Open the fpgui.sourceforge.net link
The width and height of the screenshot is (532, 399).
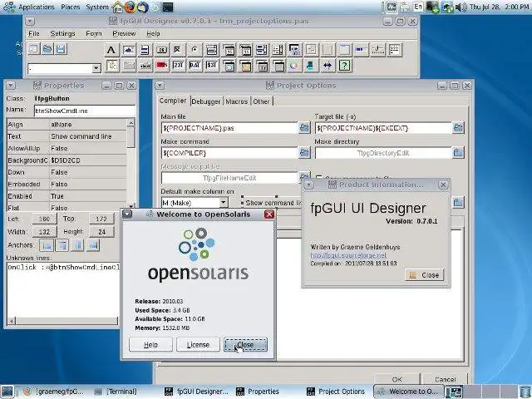(348, 255)
